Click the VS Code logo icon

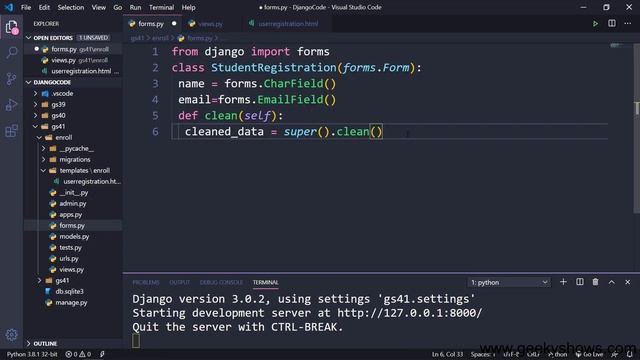(x=9, y=7)
